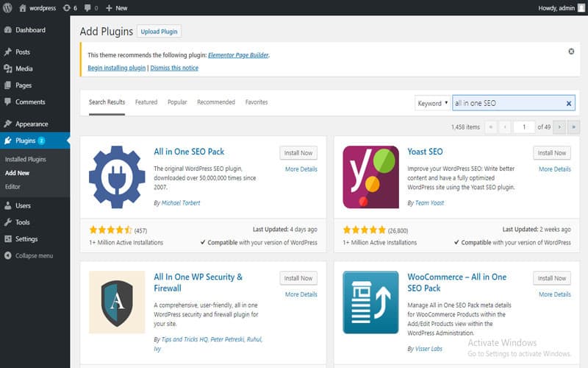The height and width of the screenshot is (368, 588).
Task: Clear the search field with X icon
Action: click(x=568, y=103)
